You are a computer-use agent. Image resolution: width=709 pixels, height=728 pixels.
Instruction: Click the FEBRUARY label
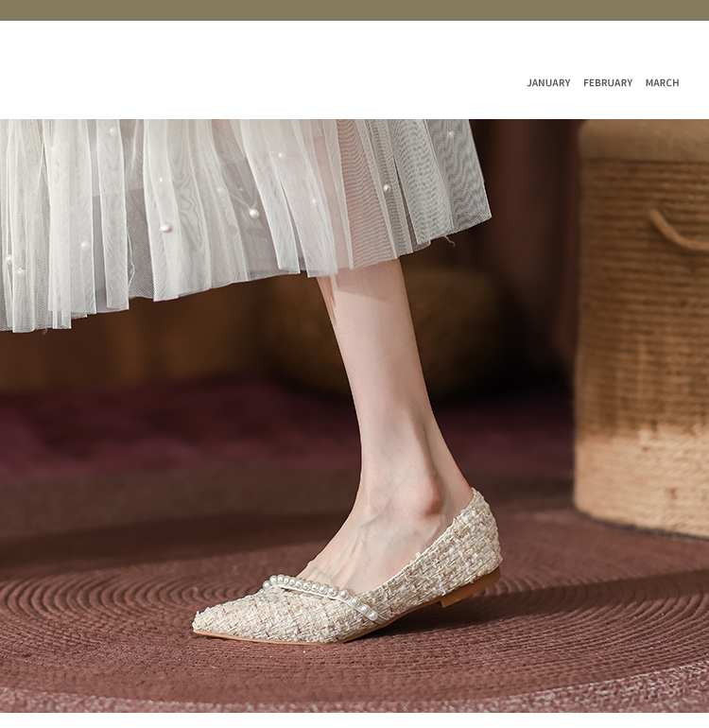tap(608, 82)
